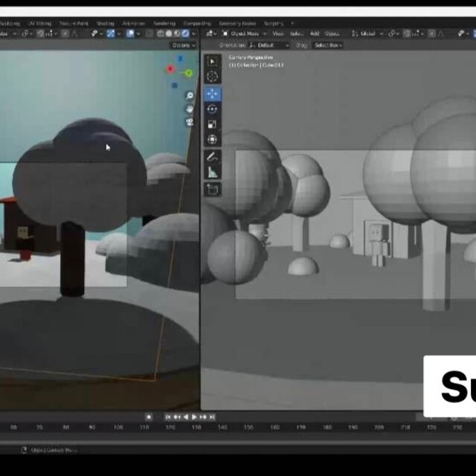Click the green Y axis gizmo ball
This screenshot has height=476, width=476.
click(x=188, y=73)
